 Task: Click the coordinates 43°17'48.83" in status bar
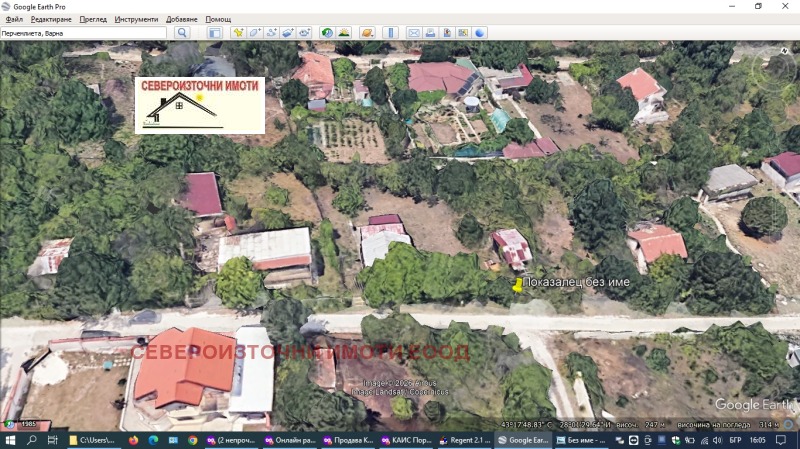click(x=526, y=425)
